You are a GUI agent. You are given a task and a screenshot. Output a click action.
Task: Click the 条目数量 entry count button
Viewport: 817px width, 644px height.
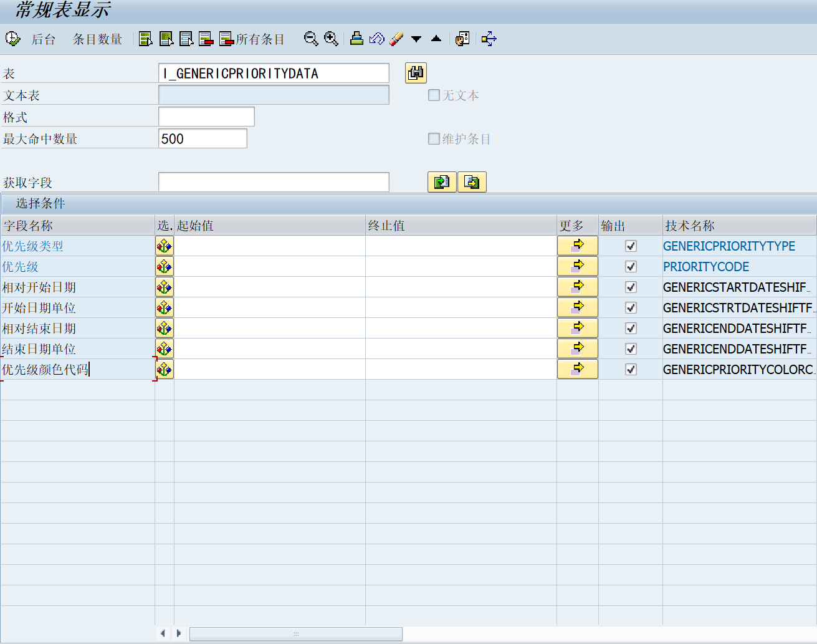(x=97, y=39)
